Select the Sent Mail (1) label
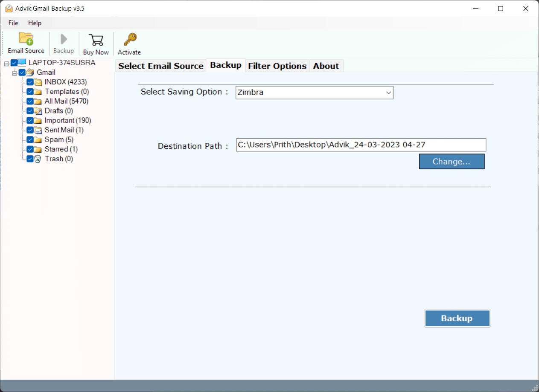Viewport: 539px width, 392px height. click(64, 130)
